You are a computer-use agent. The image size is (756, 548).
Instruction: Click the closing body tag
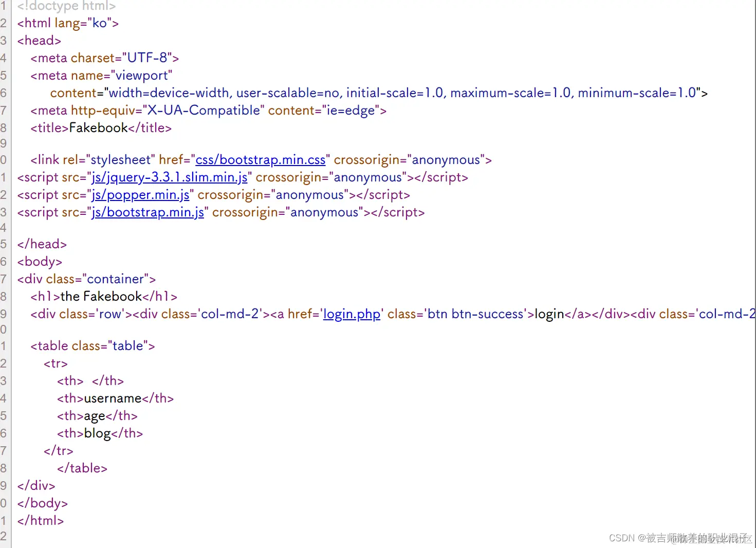coord(43,503)
